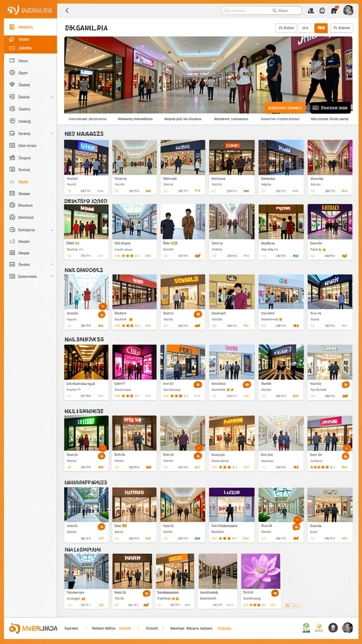Expand the fourth sidebar item with a chevron

tap(52, 97)
